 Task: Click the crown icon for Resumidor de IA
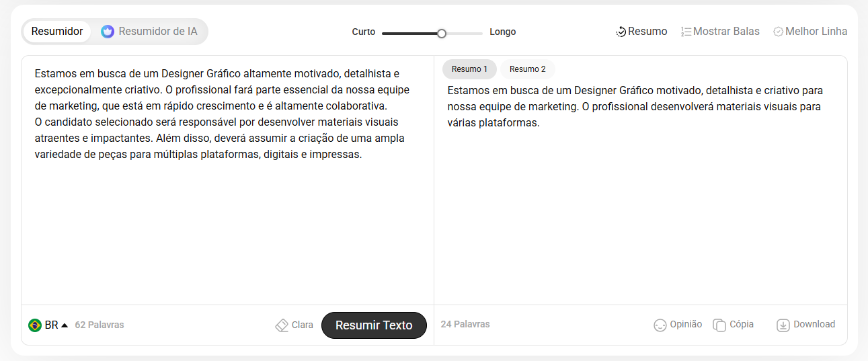tap(108, 32)
